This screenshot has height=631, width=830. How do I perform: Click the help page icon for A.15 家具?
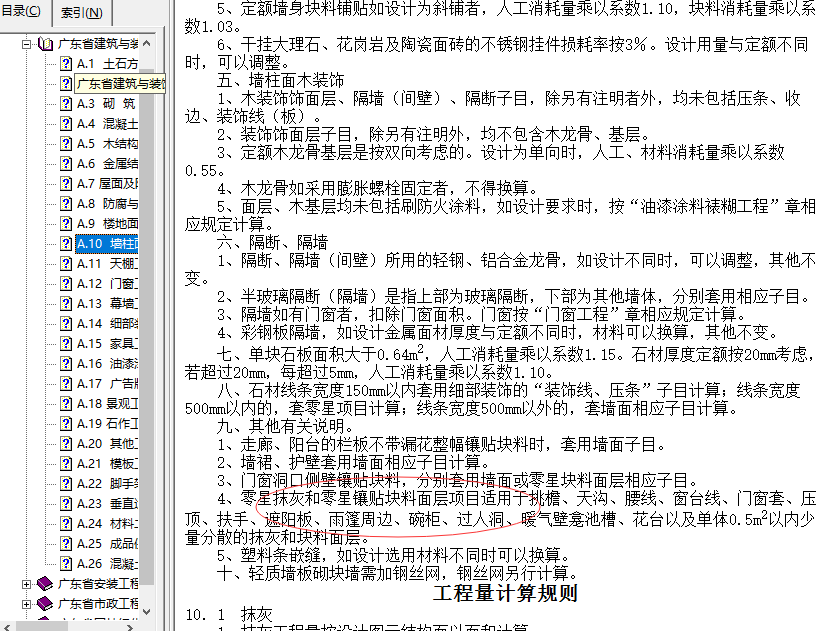point(66,344)
